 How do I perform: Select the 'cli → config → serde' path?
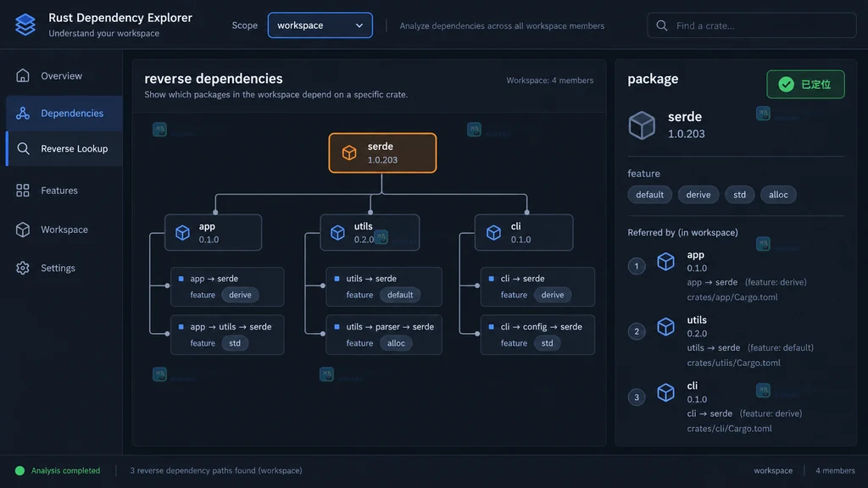[538, 335]
